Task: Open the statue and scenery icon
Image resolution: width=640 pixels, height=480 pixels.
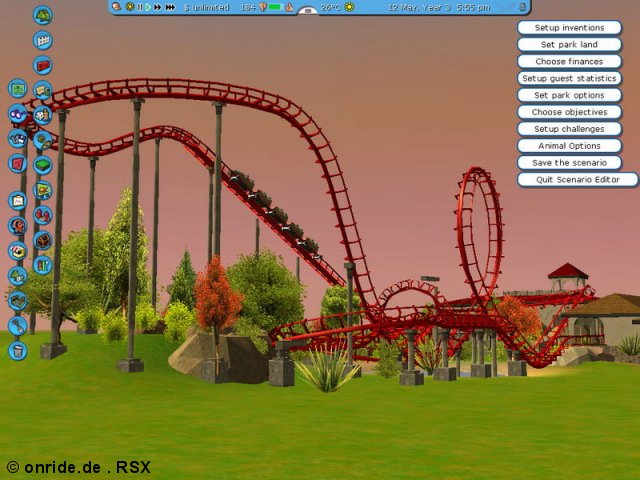Action: 42,116
